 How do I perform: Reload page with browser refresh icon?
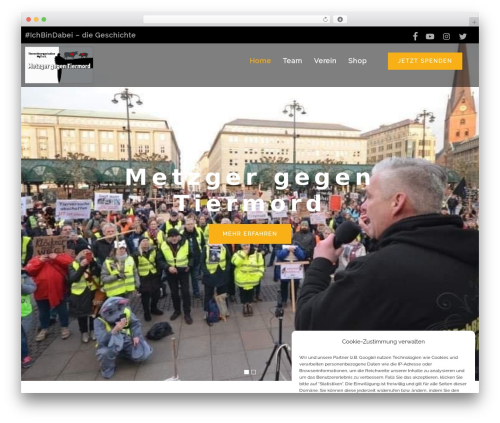[x=325, y=19]
